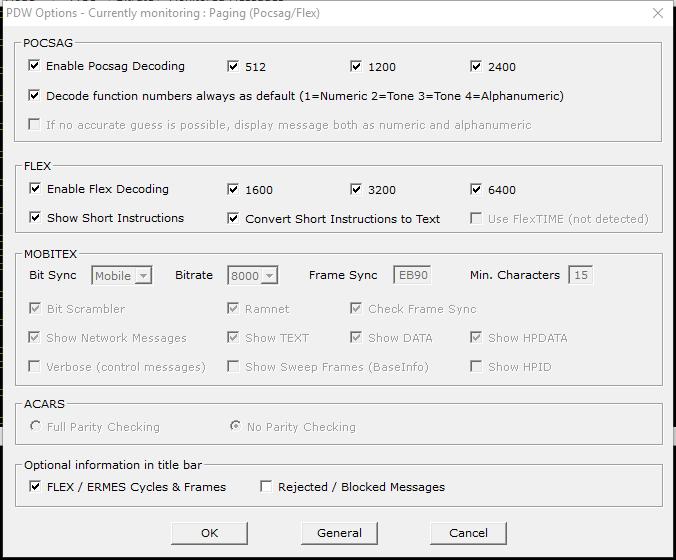Toggle Bit Scrambler checkbox
The width and height of the screenshot is (676, 560).
[x=35, y=308]
